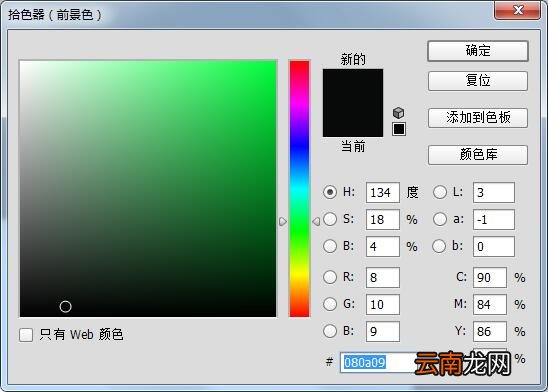This screenshot has height=392, width=548.
Task: Pick bright green in color field's top-right
Action: (x=273, y=64)
